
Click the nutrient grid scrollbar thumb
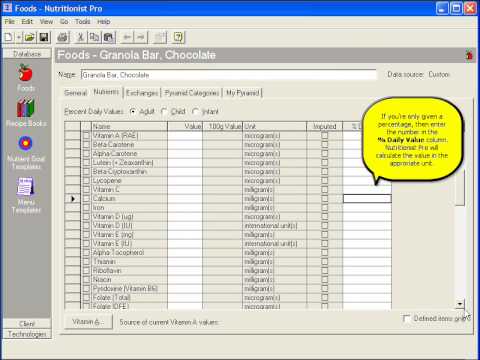460,187
